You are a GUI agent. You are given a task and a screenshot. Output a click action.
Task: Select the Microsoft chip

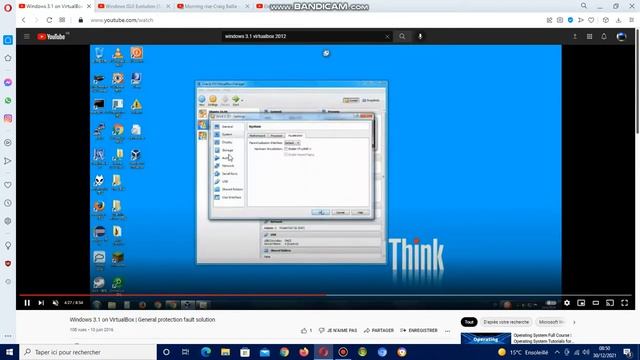point(551,322)
